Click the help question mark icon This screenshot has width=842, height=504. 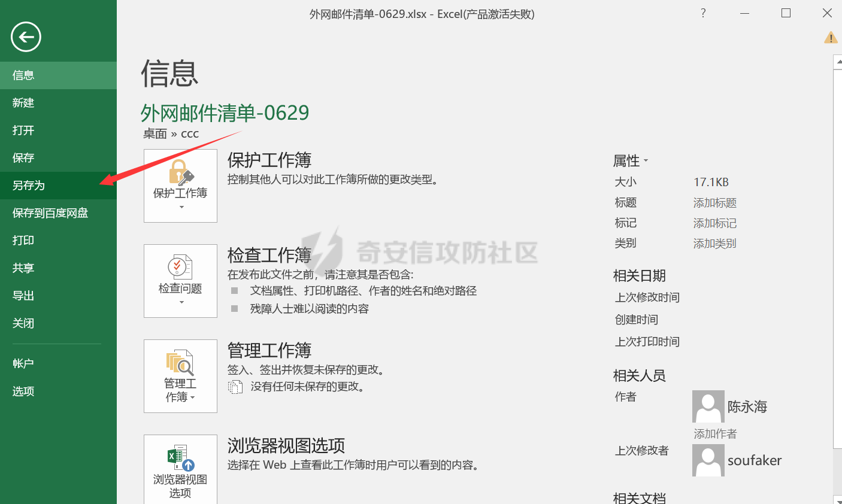pos(703,13)
